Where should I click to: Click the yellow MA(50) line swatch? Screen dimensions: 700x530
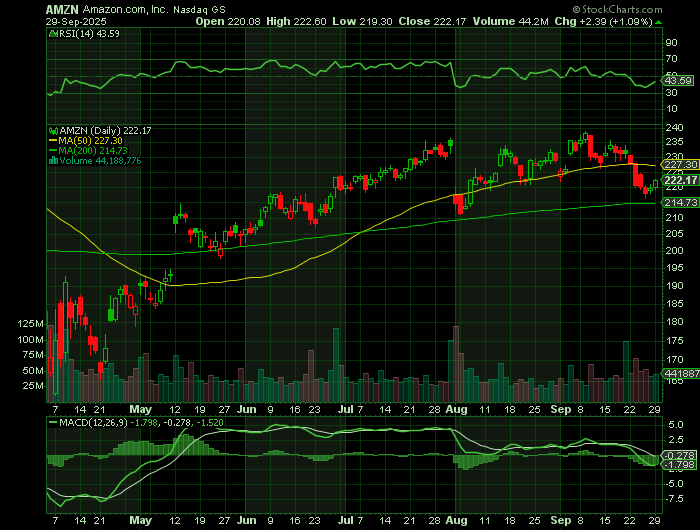pos(53,141)
